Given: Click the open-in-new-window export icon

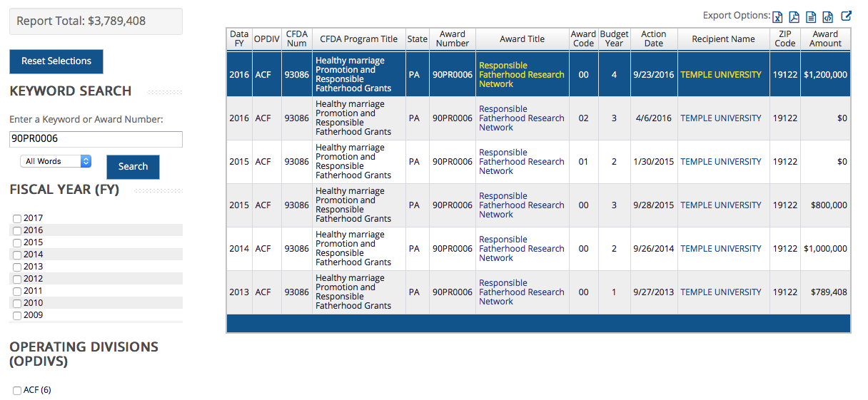Looking at the screenshot, I should click(847, 16).
